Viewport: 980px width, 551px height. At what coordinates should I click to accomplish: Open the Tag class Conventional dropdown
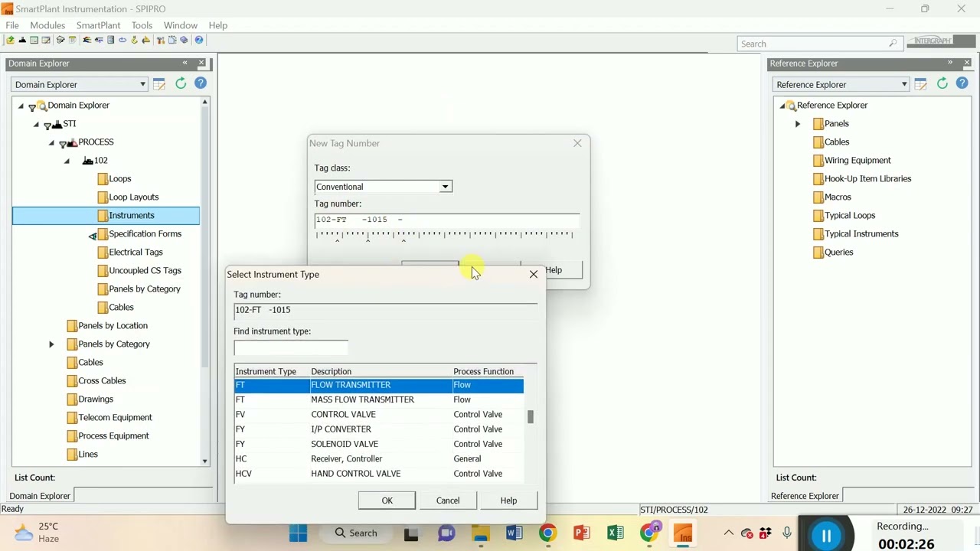click(445, 187)
